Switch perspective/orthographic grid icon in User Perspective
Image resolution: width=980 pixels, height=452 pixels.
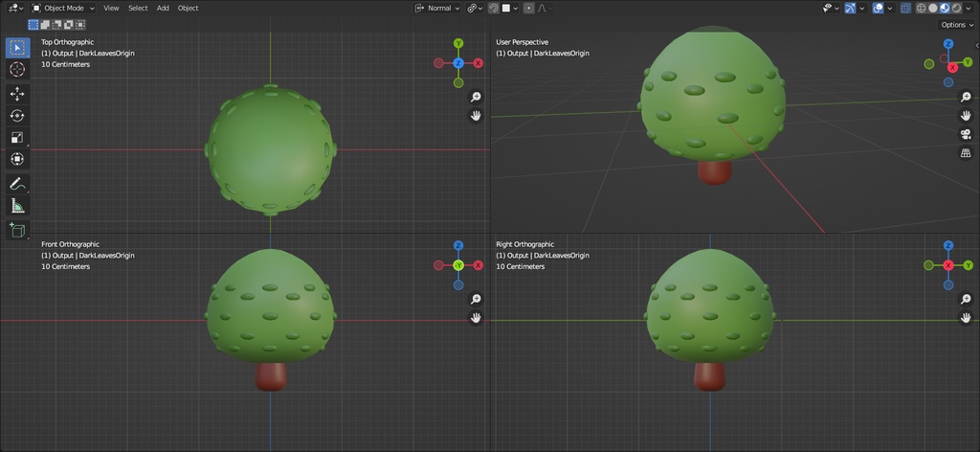coord(966,153)
